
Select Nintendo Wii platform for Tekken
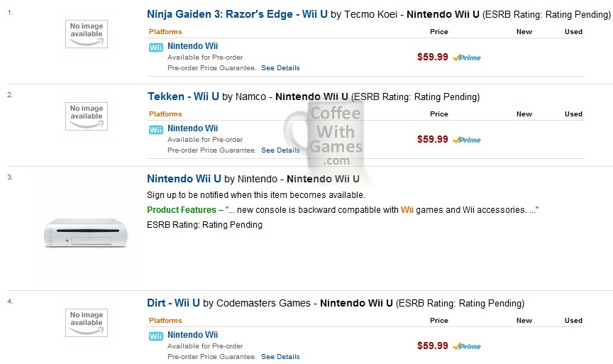(192, 128)
